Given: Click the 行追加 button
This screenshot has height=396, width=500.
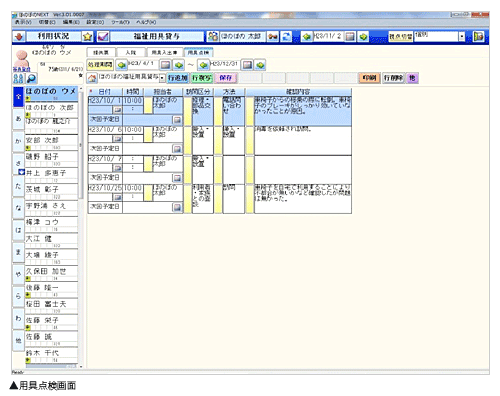Looking at the screenshot, I should tap(178, 78).
